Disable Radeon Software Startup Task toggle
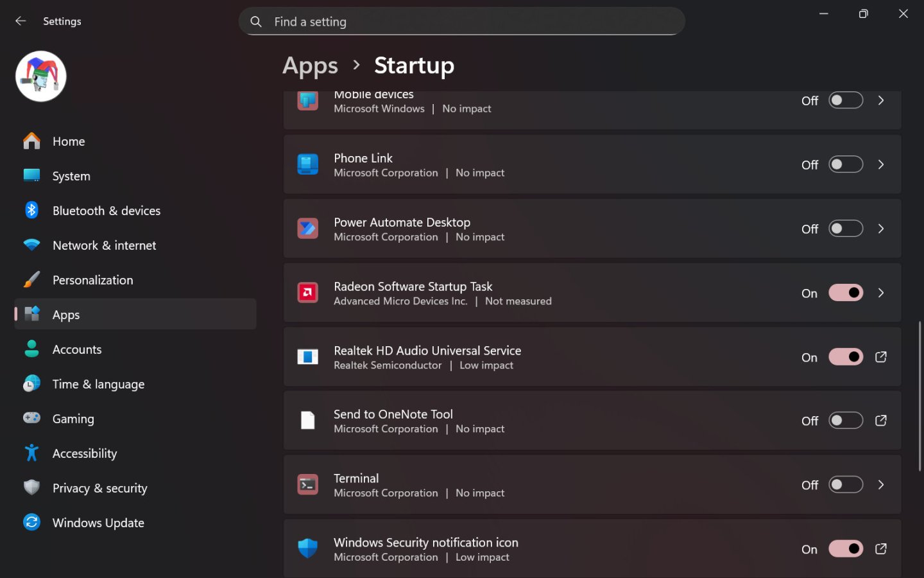 (x=845, y=293)
